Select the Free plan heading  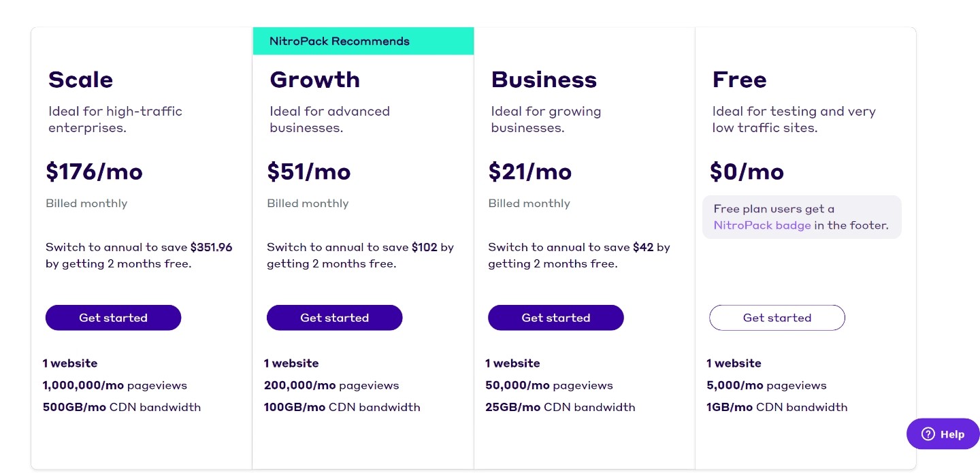tap(739, 80)
